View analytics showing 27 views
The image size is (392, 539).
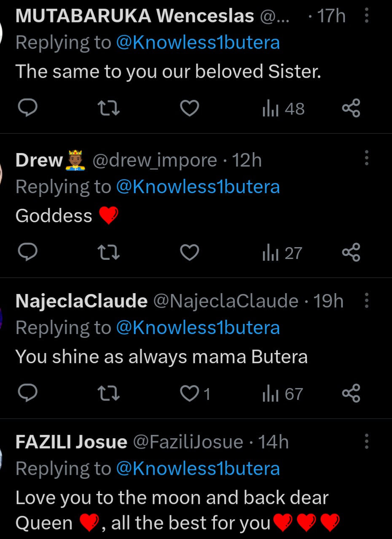282,253
